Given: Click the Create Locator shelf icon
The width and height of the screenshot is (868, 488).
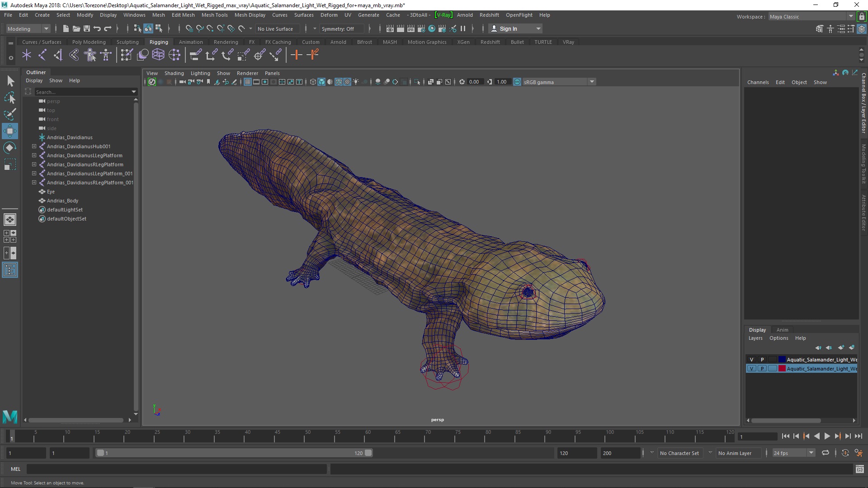Looking at the screenshot, I should point(27,55).
